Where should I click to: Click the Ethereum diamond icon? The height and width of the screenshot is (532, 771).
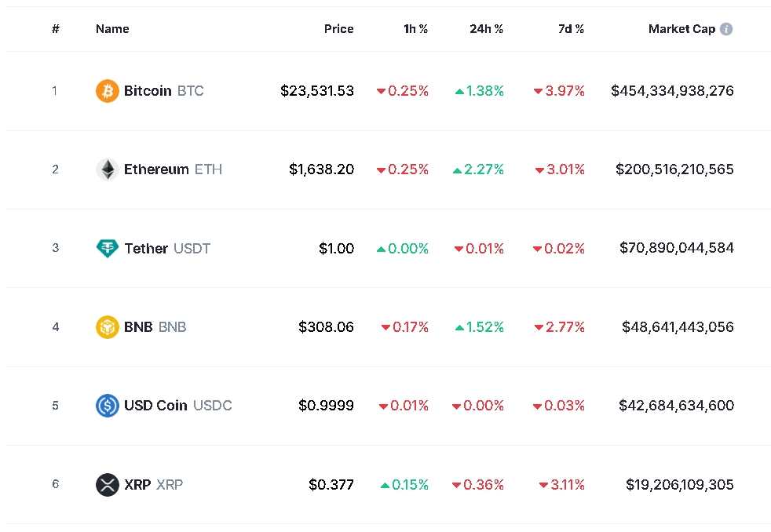tap(108, 169)
